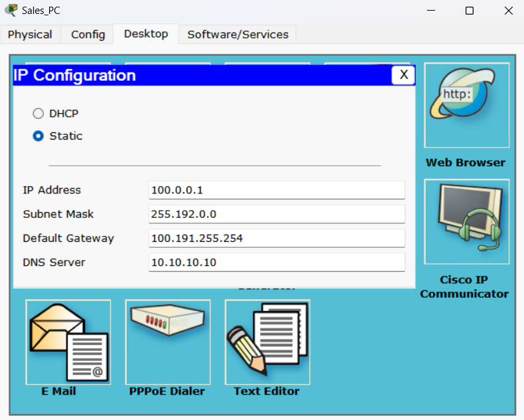Click the Web Browser label
Image resolution: width=524 pixels, height=420 pixels.
pyautogui.click(x=466, y=163)
